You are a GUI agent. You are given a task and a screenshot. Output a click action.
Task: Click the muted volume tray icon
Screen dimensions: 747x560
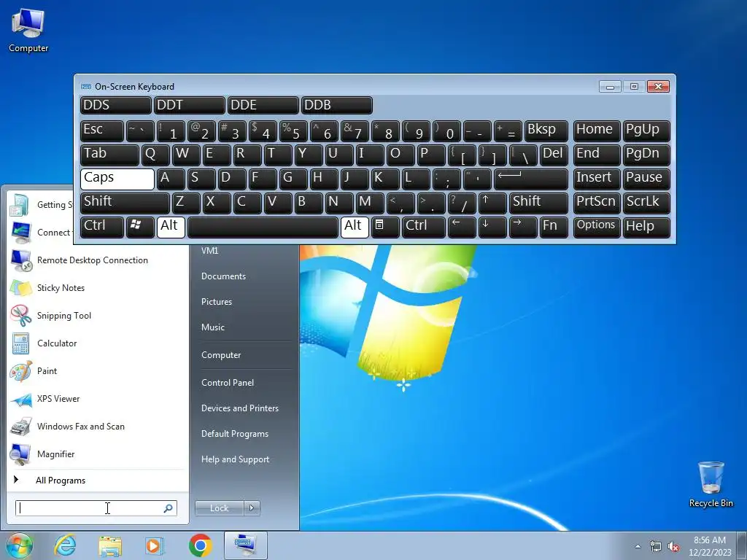pyautogui.click(x=673, y=547)
